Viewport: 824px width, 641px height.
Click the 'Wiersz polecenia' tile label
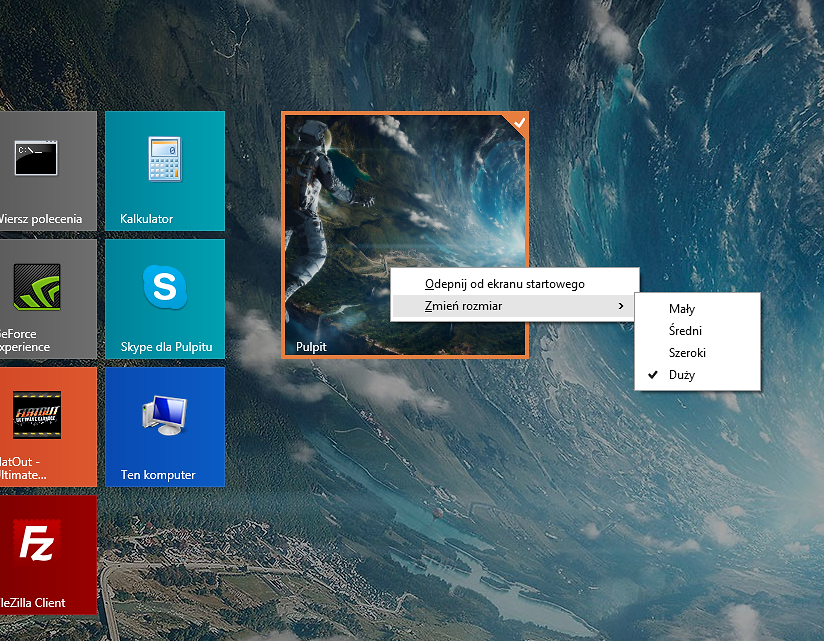click(40, 219)
